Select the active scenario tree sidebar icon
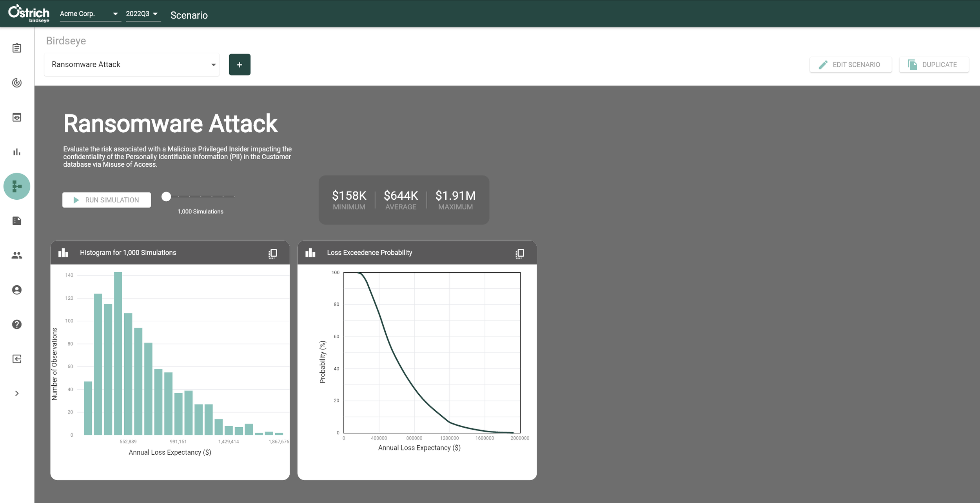 [17, 186]
